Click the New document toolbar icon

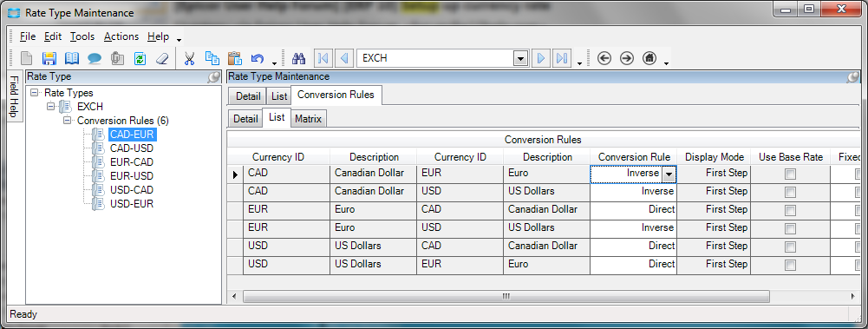point(27,58)
